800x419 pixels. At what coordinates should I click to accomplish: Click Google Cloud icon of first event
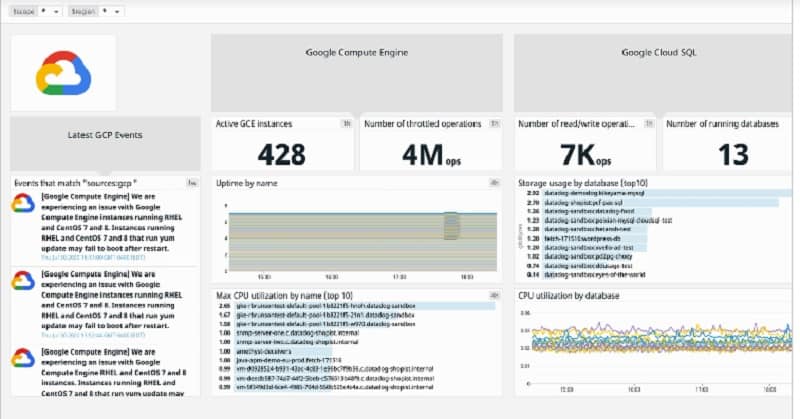pos(23,203)
